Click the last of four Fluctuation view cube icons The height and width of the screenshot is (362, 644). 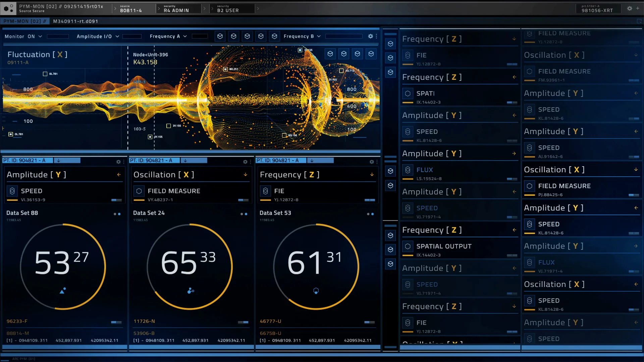tap(371, 54)
